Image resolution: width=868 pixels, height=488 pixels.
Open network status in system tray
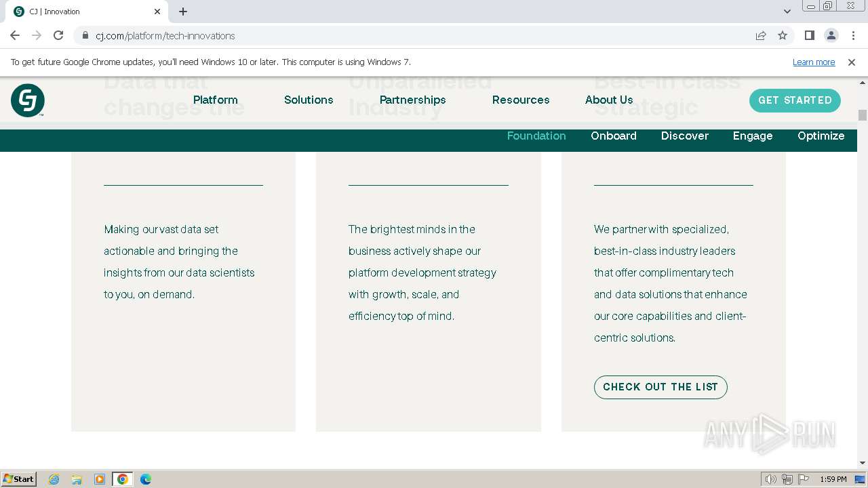(x=787, y=479)
